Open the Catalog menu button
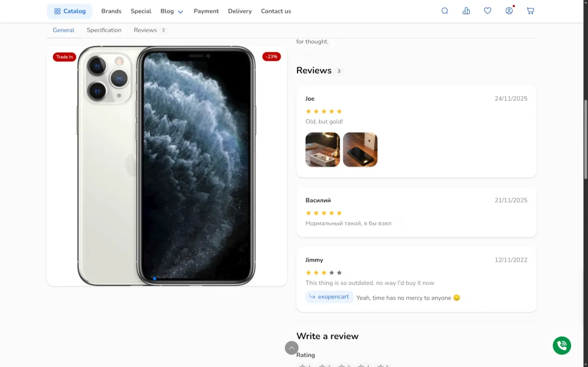 click(70, 11)
